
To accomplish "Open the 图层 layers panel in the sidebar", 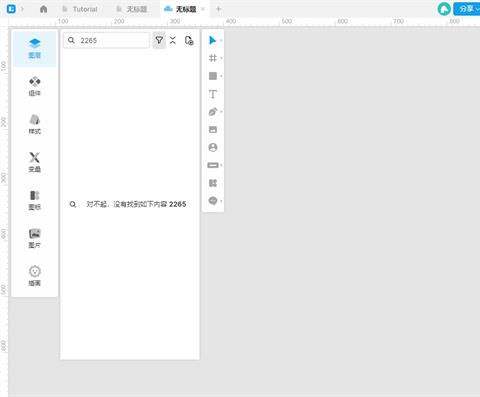I will coord(35,49).
